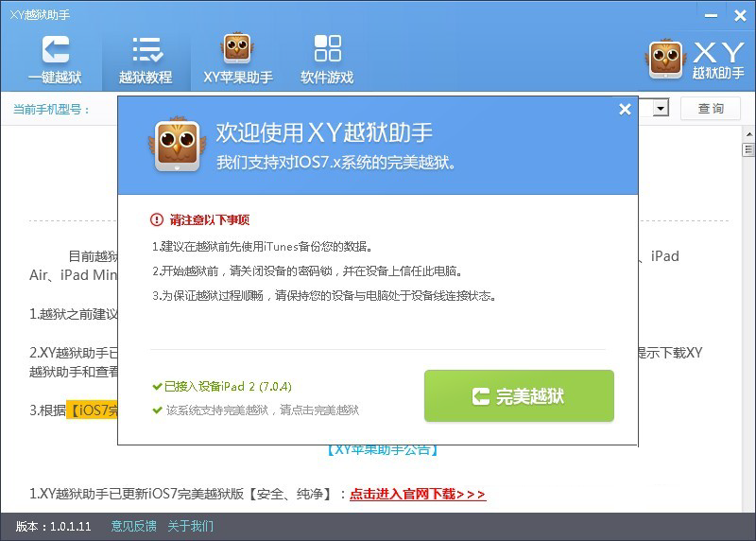Image resolution: width=756 pixels, height=541 pixels.
Task: Close the welcome dialog with the X
Action: [625, 110]
